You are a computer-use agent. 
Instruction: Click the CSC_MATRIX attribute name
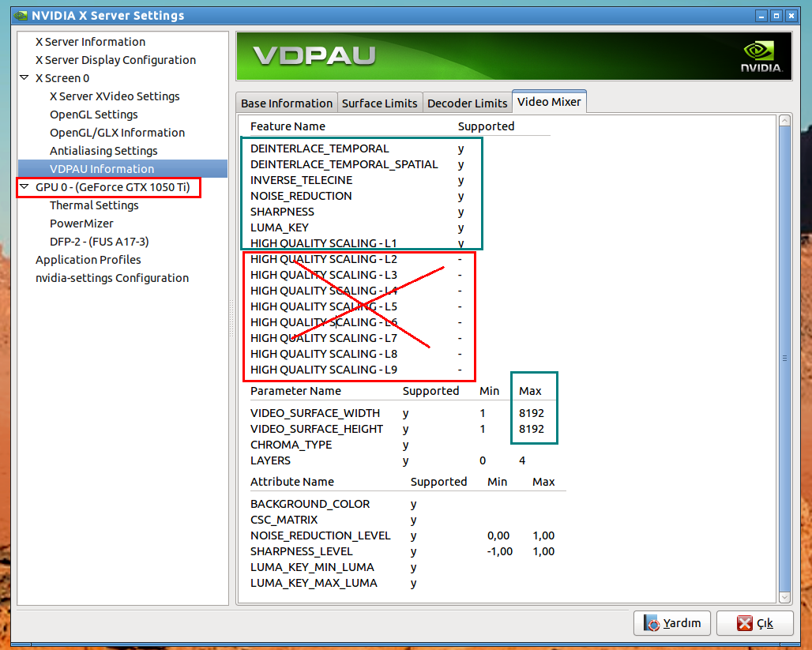pos(284,520)
